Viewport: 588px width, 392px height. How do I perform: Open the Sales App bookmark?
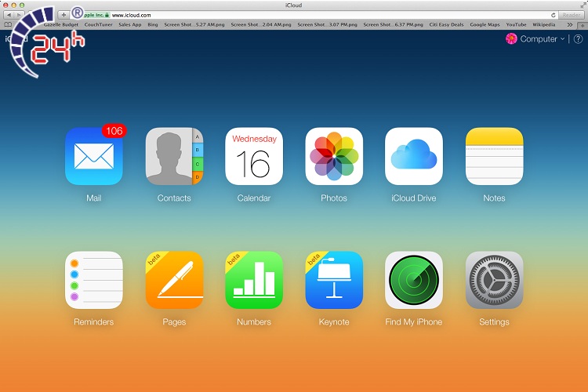coord(129,25)
